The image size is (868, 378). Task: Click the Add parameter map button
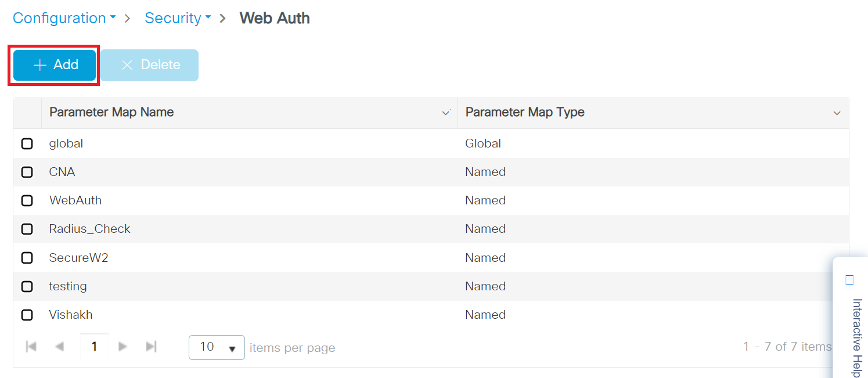pyautogui.click(x=55, y=65)
